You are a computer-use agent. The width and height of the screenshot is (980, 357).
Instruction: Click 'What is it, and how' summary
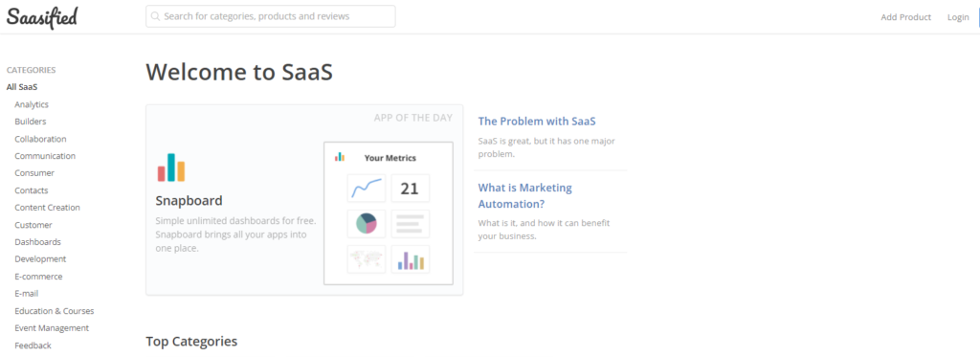coord(544,230)
